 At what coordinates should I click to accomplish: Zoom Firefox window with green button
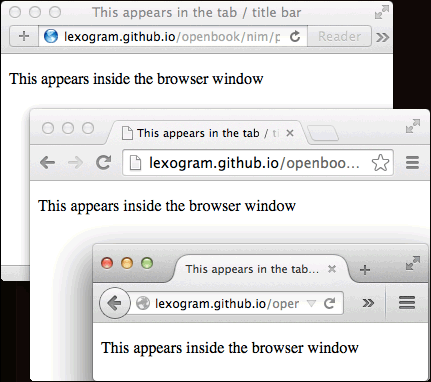click(x=147, y=263)
